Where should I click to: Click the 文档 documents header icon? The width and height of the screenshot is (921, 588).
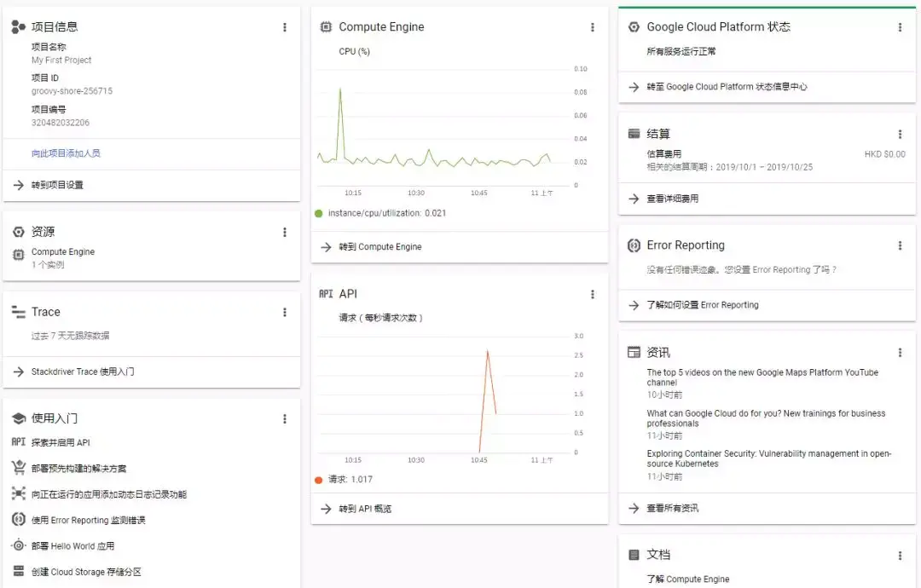click(634, 555)
